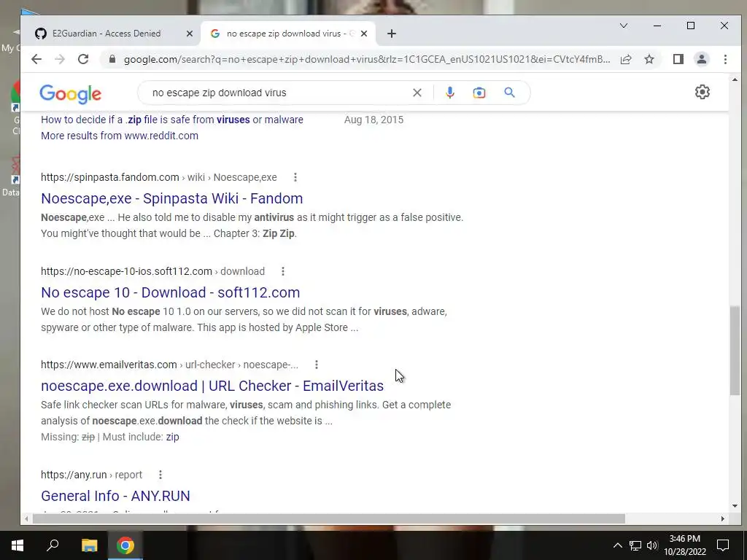Click the vertical scrollbar thumb
The height and width of the screenshot is (560, 747).
[735, 351]
